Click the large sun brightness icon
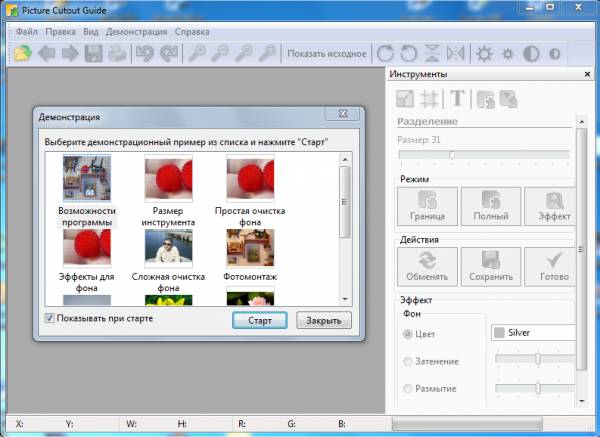The width and height of the screenshot is (600, 437). click(x=484, y=54)
